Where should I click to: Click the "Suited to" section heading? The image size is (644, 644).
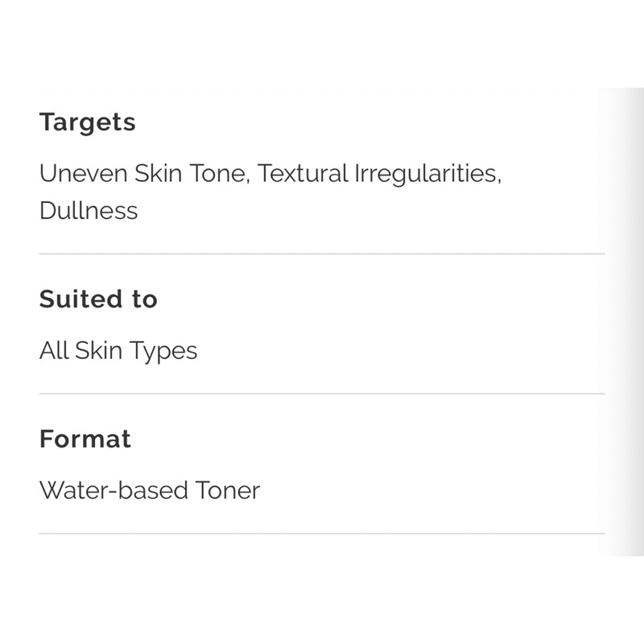[97, 299]
